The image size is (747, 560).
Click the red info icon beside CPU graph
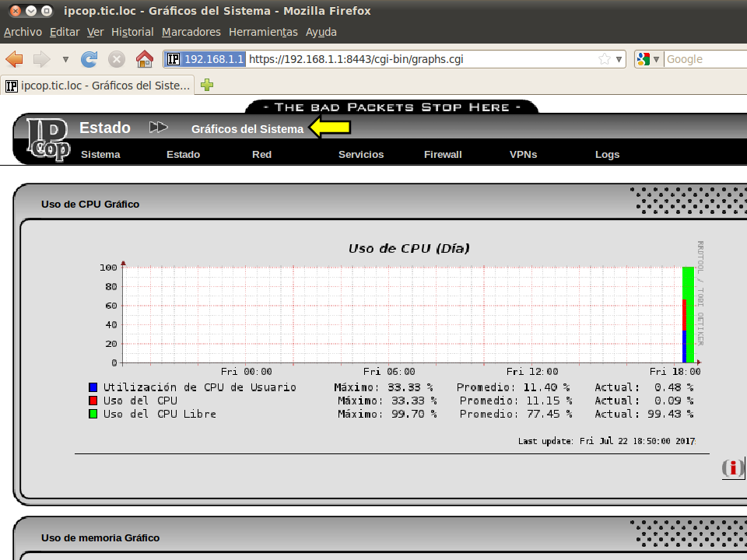click(x=732, y=468)
